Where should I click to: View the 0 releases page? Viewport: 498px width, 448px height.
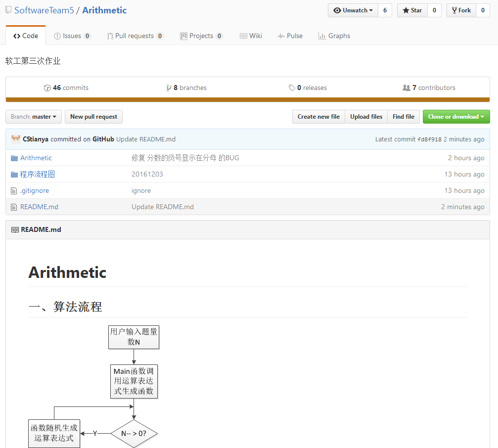(x=308, y=88)
